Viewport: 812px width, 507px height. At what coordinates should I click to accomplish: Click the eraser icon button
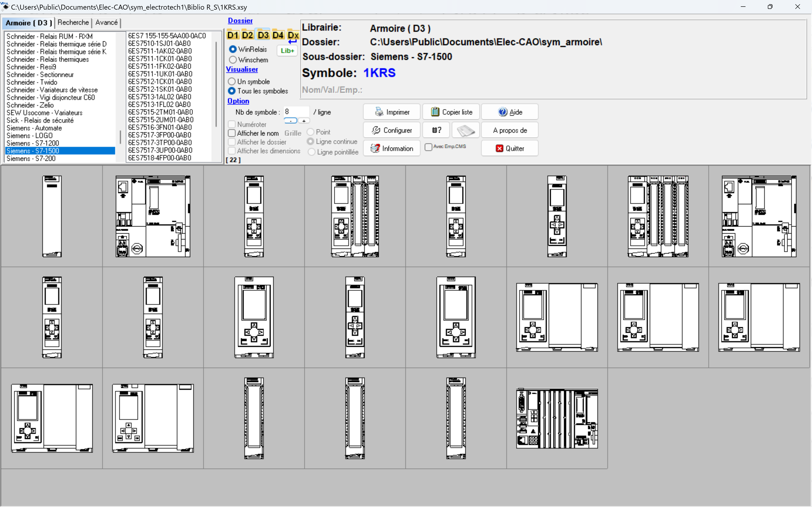[465, 130]
